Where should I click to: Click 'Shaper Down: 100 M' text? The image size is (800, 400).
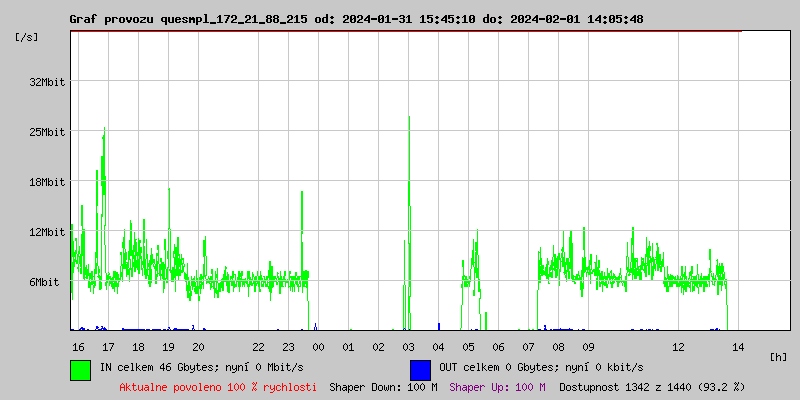point(383,387)
